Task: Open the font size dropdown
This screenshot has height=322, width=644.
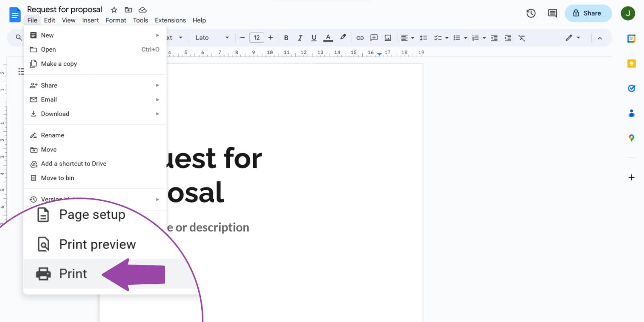Action: pos(257,37)
